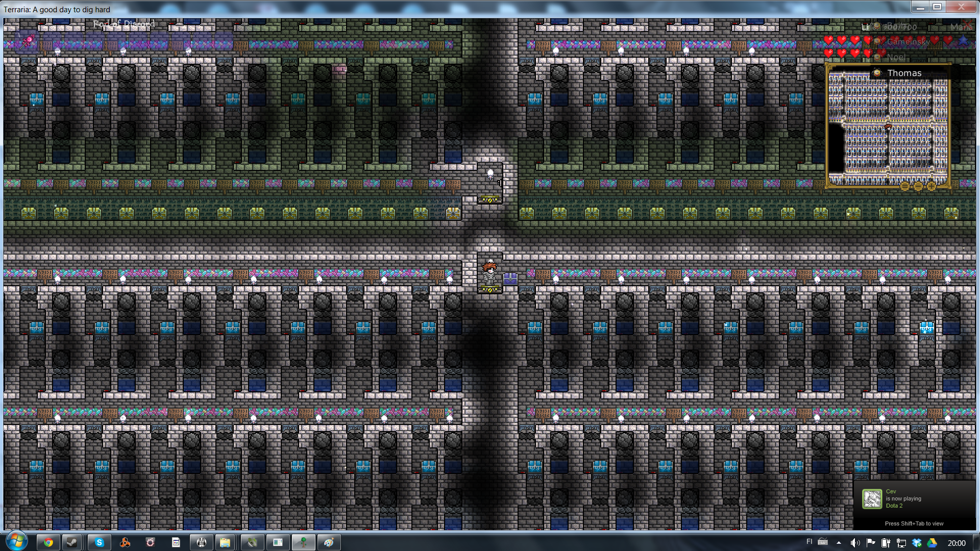Open Steam from the taskbar
The width and height of the screenshot is (980, 551).
pyautogui.click(x=72, y=542)
